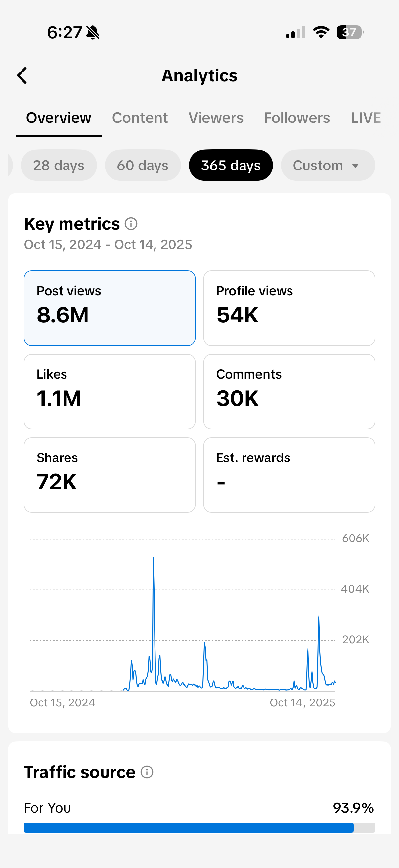Select the 28 days time filter
The image size is (399, 868).
[59, 165]
